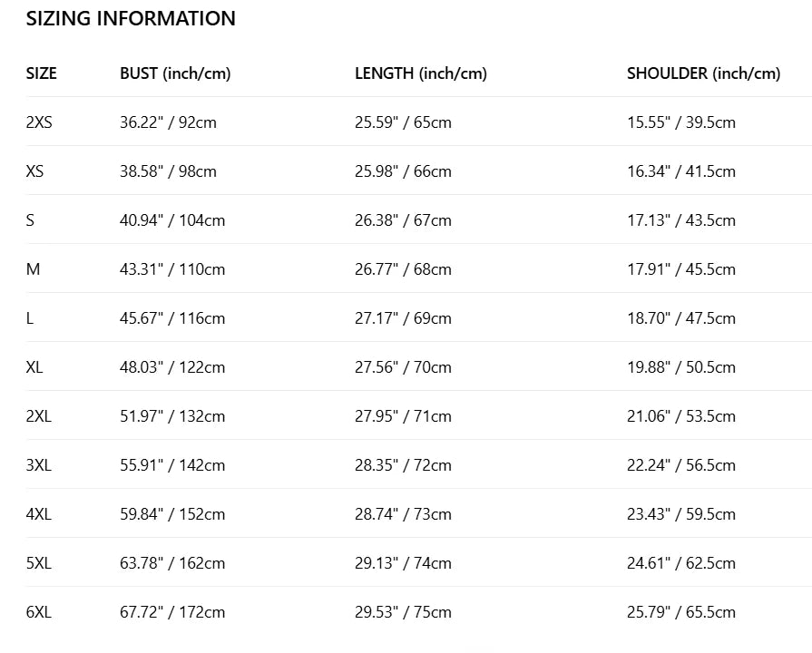The image size is (812, 653).
Task: Select the XS size label
Action: click(34, 171)
